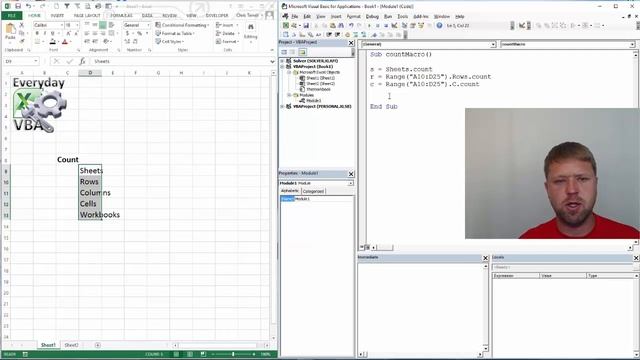Click the formula bar containing Sheets
Image resolution: width=640 pixels, height=360 pixels.
(180, 61)
